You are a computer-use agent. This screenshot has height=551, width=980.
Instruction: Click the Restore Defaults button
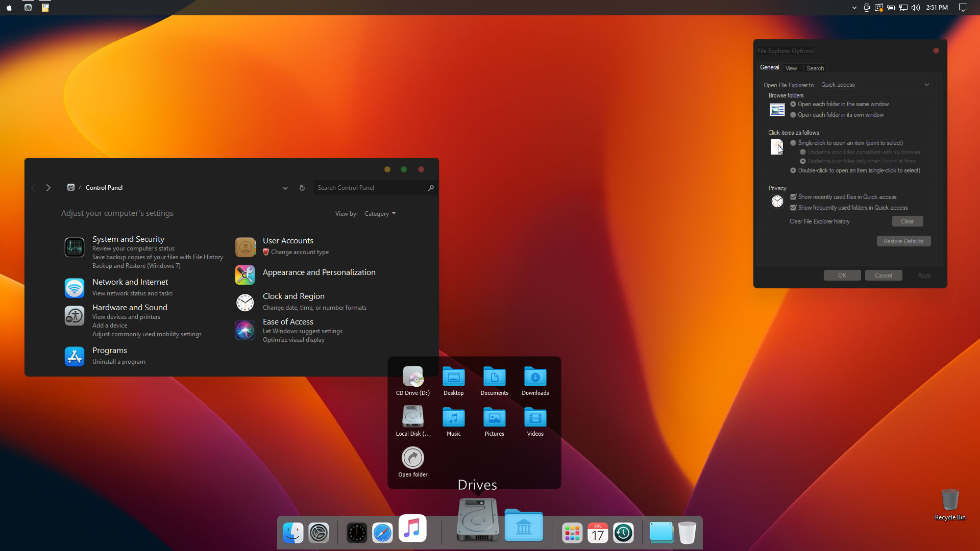[x=903, y=241]
